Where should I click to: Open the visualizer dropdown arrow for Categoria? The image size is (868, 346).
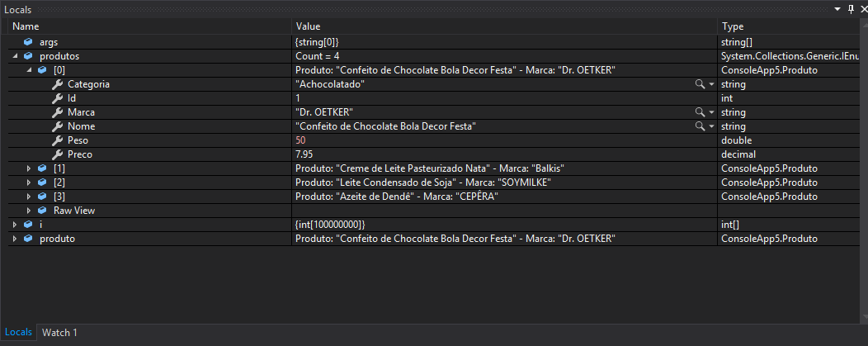coord(711,84)
